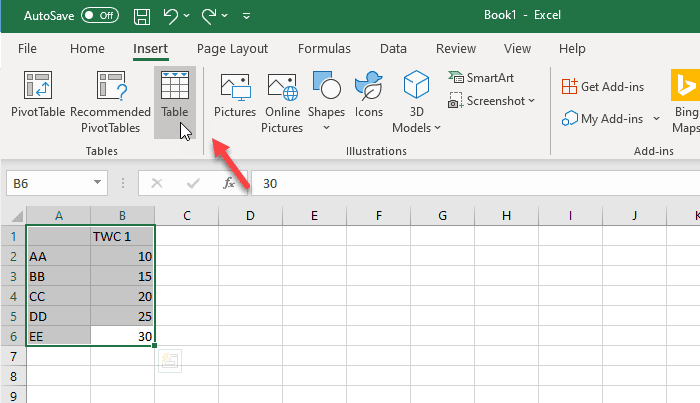Toggle the AutoSave switch

coord(100,16)
